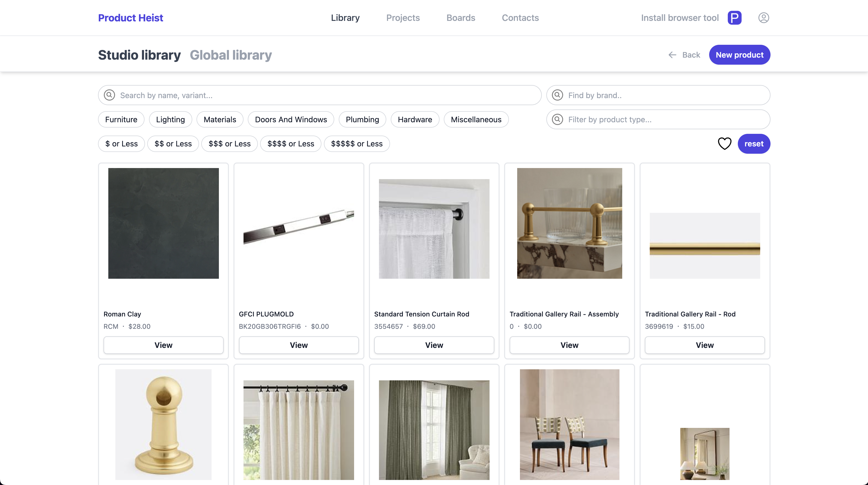868x485 pixels.
Task: Click the search icon in name search
Action: click(109, 95)
